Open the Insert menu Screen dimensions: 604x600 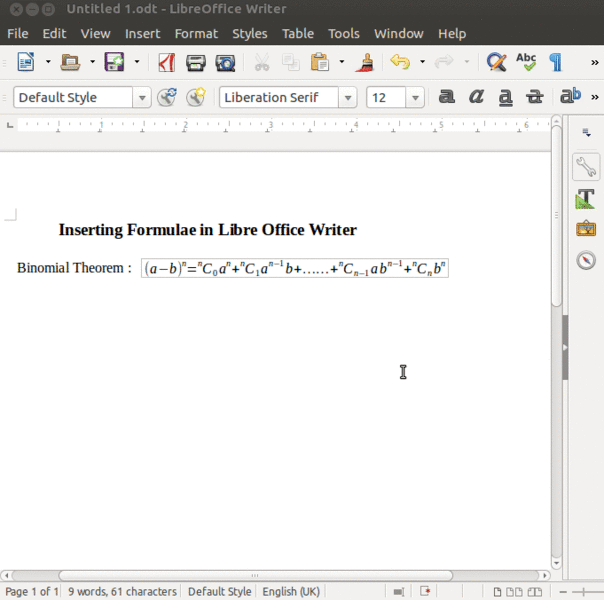pyautogui.click(x=143, y=34)
